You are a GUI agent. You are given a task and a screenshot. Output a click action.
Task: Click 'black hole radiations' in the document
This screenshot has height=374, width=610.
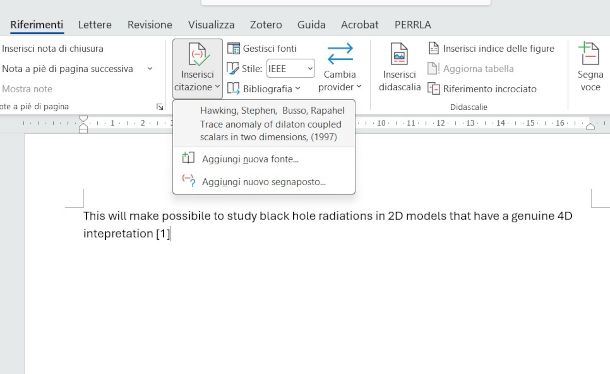pyautogui.click(x=316, y=216)
